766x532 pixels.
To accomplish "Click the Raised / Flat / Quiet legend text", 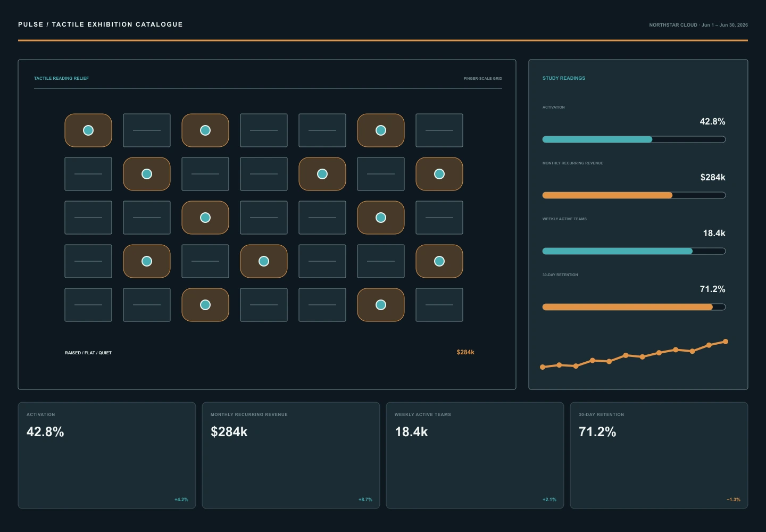I will tap(88, 353).
